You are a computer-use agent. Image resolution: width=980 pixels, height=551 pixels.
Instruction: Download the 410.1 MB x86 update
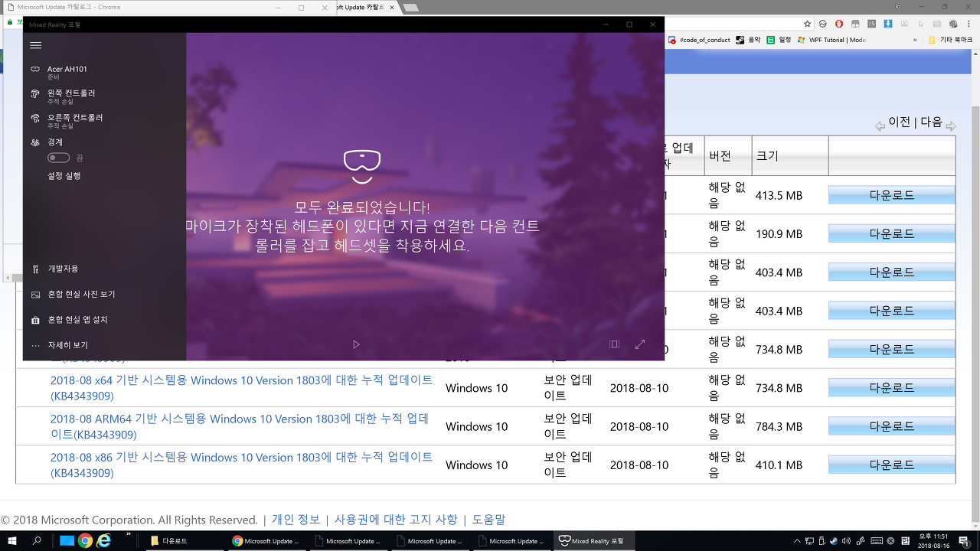[x=892, y=465]
